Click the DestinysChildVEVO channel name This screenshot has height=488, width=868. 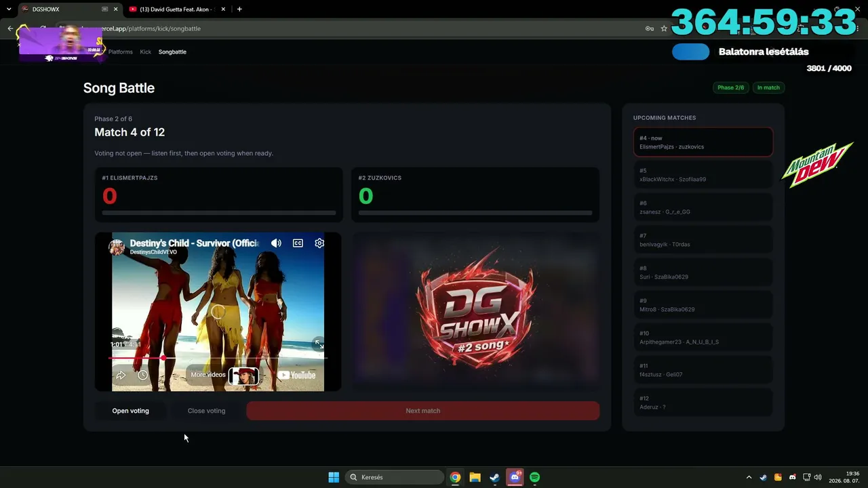point(153,252)
